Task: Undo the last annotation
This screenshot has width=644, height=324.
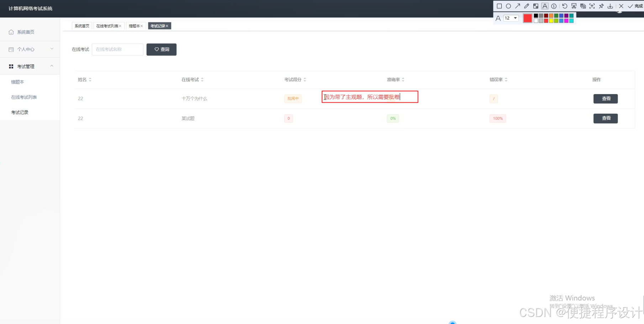Action: [565, 6]
